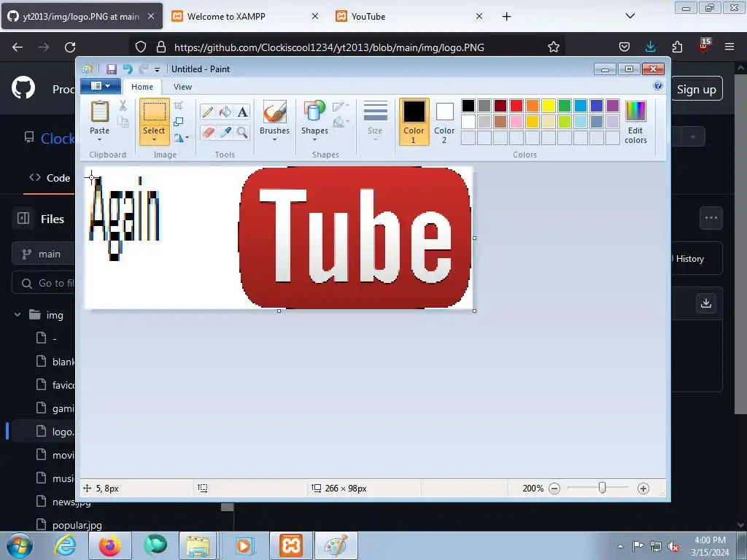
Task: Open the shape Outline dropdown
Action: (x=341, y=106)
